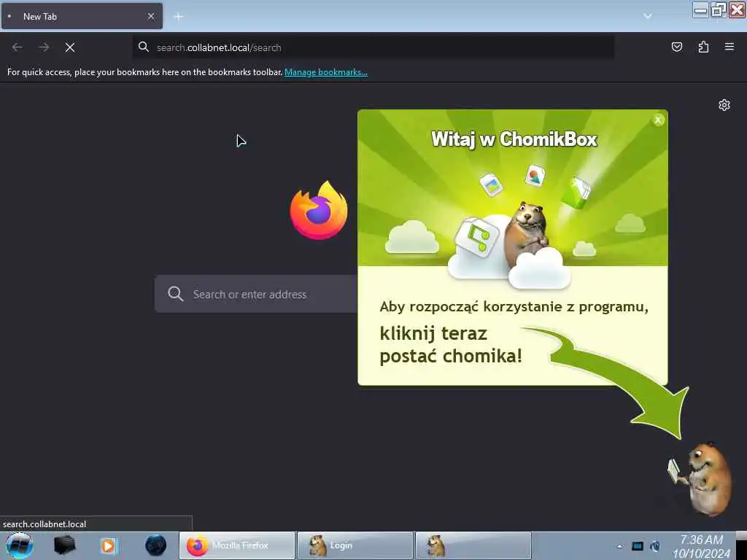
Task: Close the ChomikBox welcome popup
Action: (658, 120)
